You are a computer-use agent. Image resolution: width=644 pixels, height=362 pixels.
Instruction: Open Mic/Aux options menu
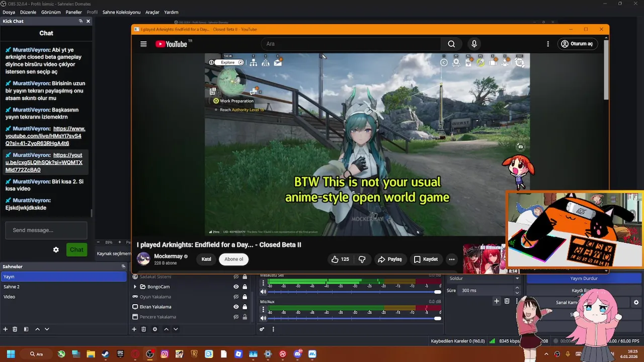[x=263, y=309]
